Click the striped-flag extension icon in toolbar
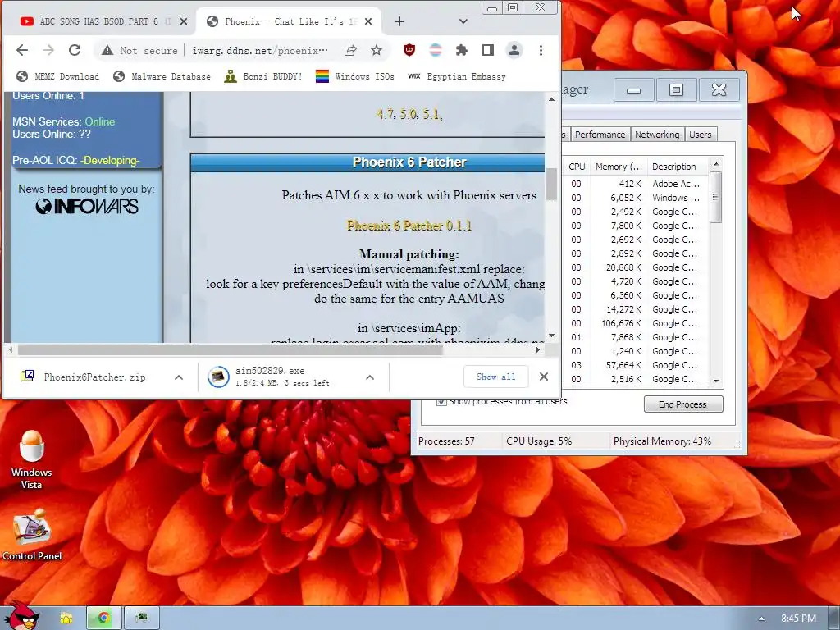This screenshot has height=630, width=840. coord(436,50)
